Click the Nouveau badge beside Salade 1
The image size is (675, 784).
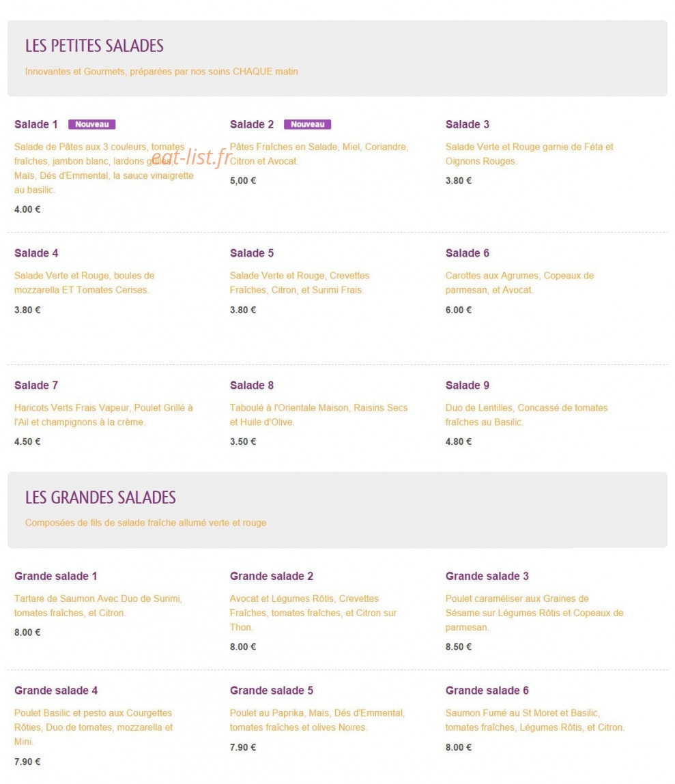92,124
